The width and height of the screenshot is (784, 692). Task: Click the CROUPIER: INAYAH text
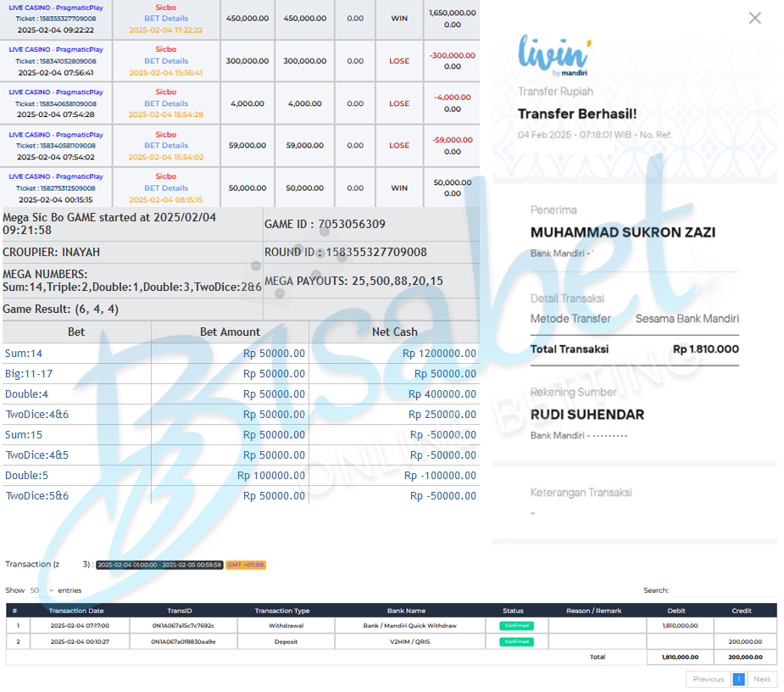tap(51, 252)
